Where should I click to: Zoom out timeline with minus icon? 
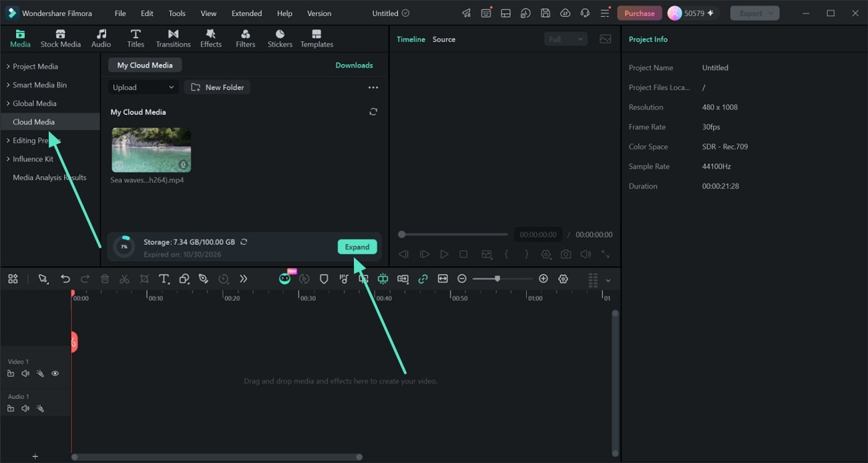tap(462, 279)
